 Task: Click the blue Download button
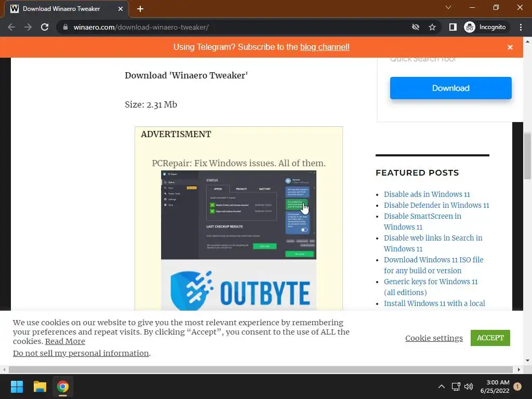450,88
